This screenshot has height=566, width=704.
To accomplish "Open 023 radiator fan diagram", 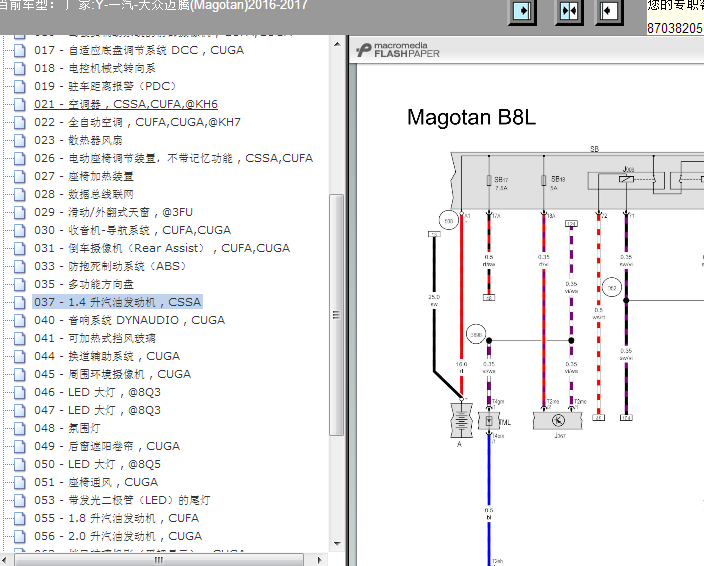I will (x=78, y=140).
